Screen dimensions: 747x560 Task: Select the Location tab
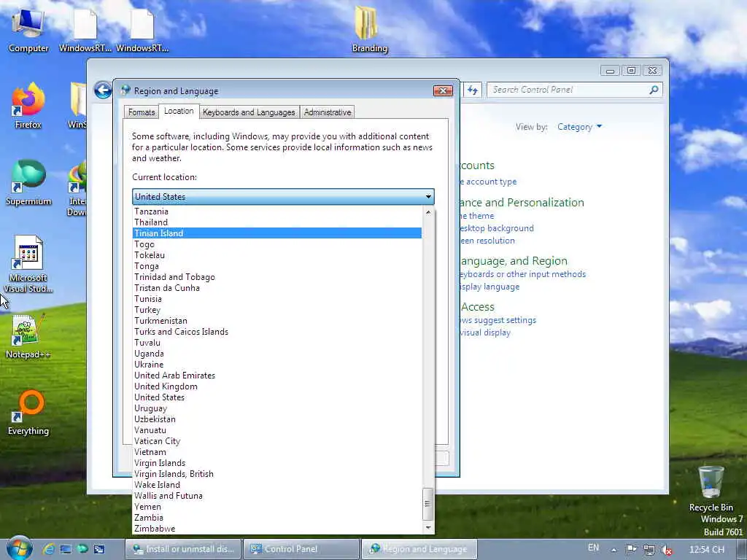point(179,111)
